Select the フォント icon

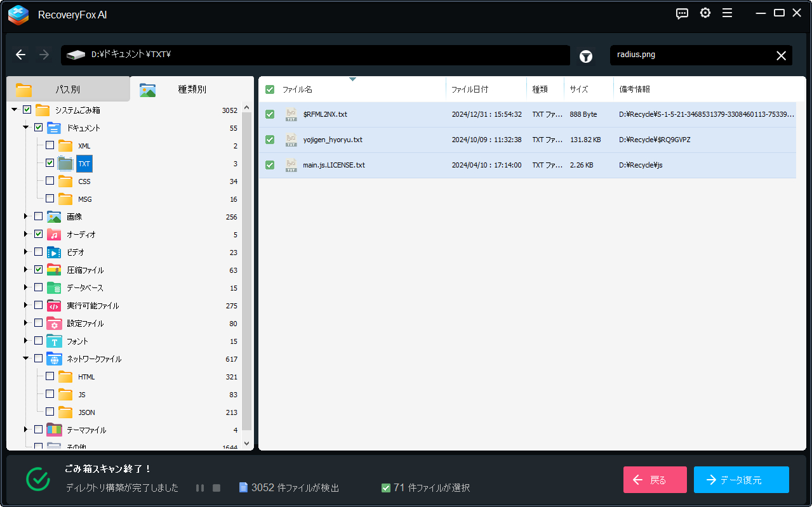(x=54, y=341)
